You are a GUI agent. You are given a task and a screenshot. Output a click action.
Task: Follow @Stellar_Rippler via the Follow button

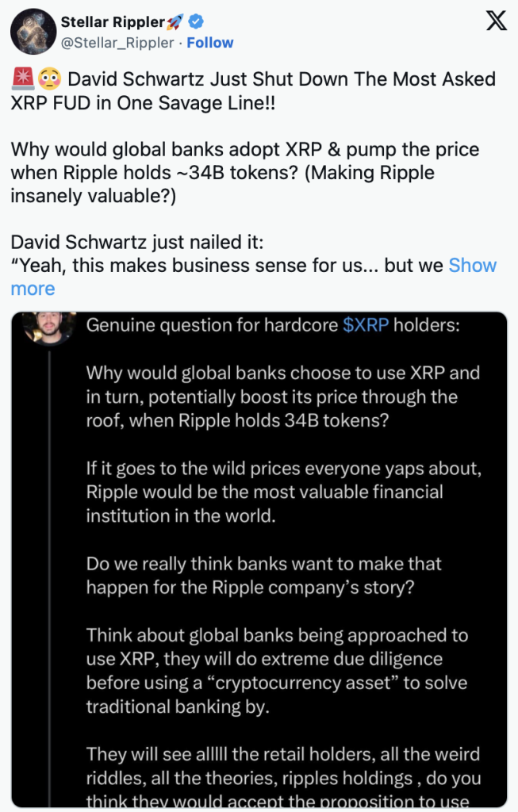click(210, 42)
